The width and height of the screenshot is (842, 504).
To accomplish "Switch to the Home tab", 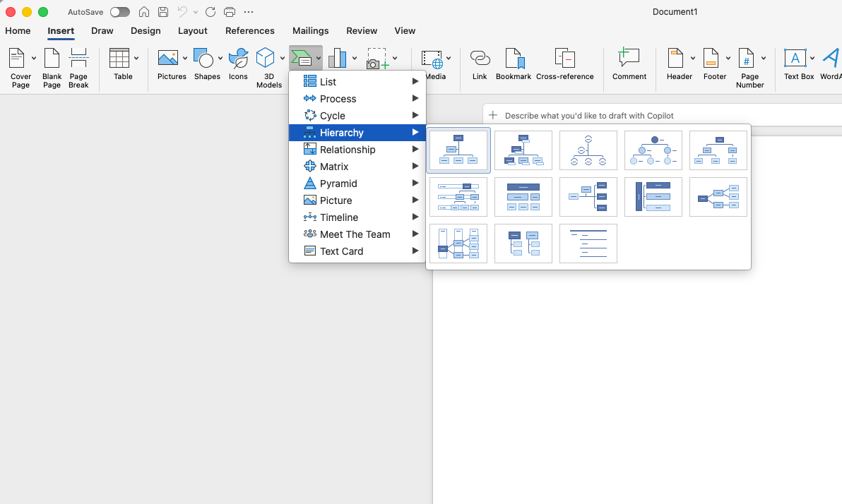I will pyautogui.click(x=18, y=30).
